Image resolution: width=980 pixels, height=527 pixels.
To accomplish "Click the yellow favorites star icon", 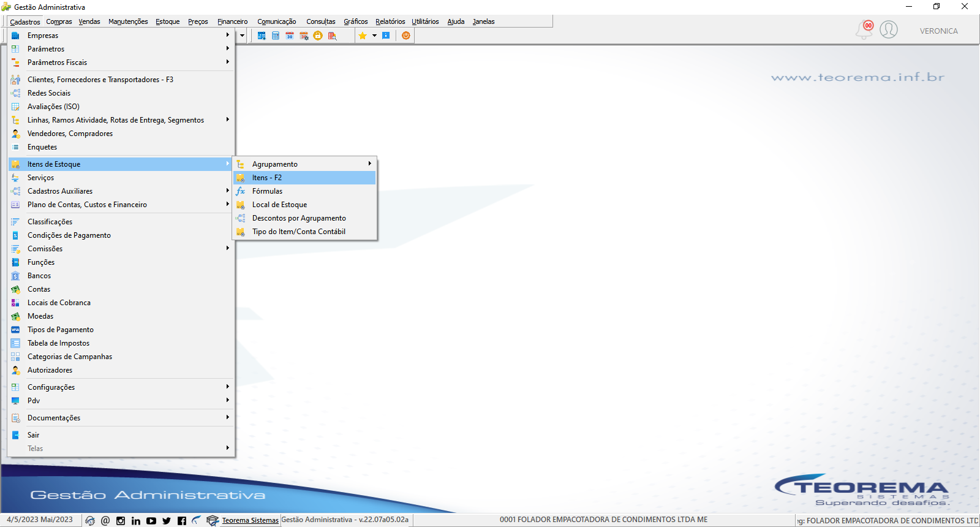I will (363, 36).
